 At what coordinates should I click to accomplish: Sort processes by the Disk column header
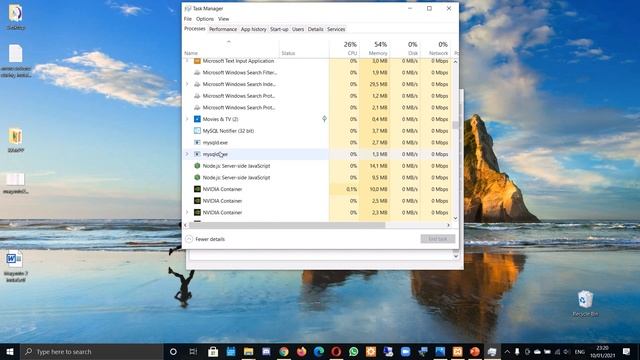(405, 48)
